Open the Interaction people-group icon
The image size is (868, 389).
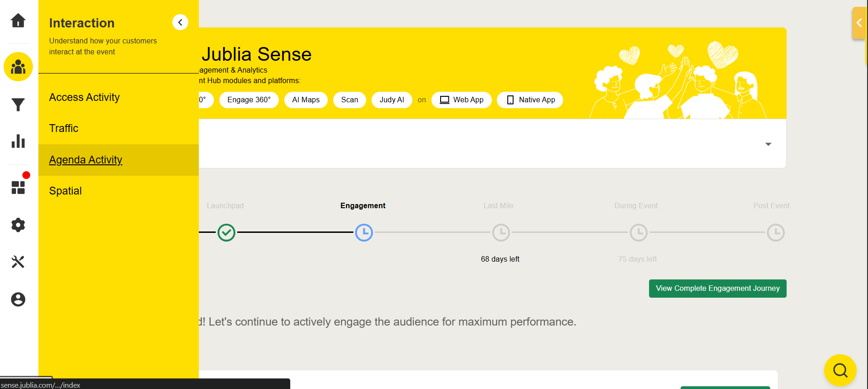(x=18, y=67)
